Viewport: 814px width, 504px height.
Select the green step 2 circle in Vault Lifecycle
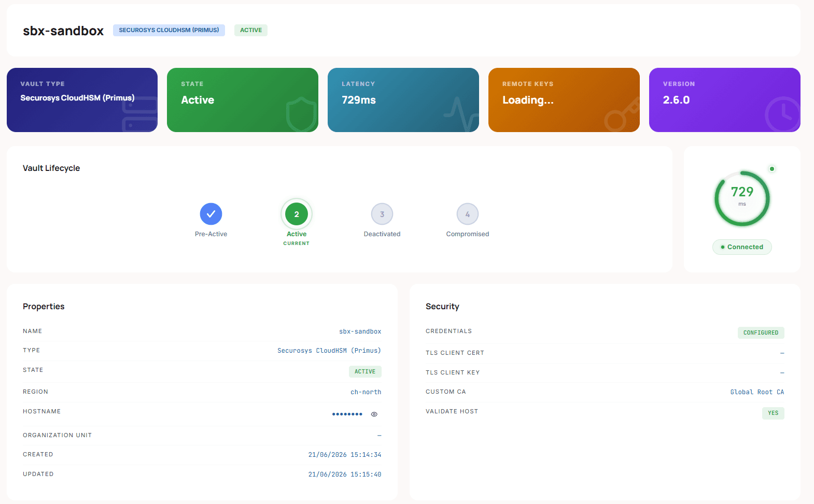click(x=297, y=214)
